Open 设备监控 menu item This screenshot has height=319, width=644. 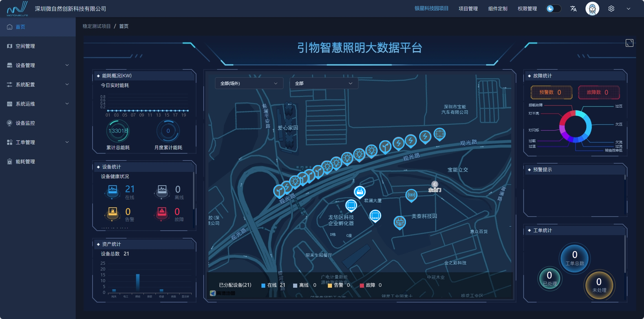click(x=38, y=123)
